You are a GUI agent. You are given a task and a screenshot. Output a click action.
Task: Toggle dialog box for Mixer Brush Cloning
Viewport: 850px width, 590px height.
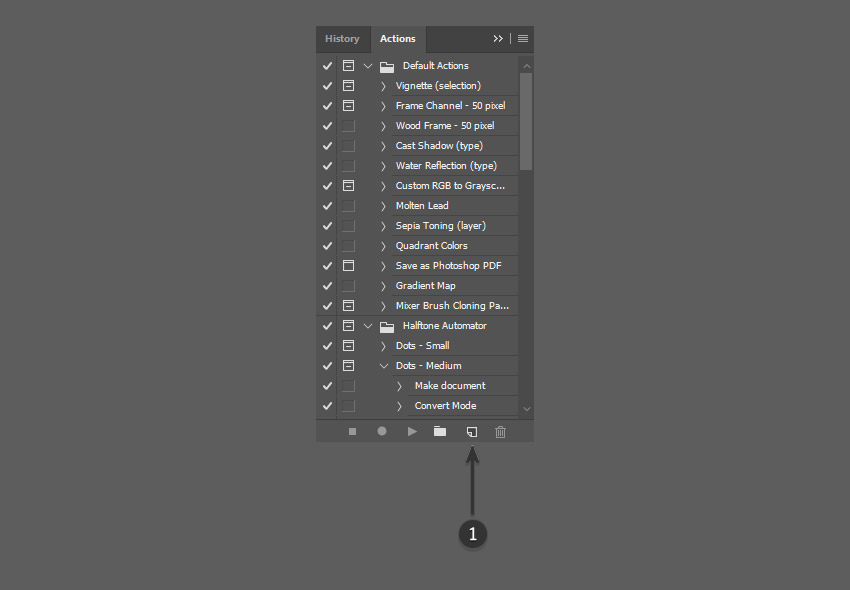tap(349, 306)
